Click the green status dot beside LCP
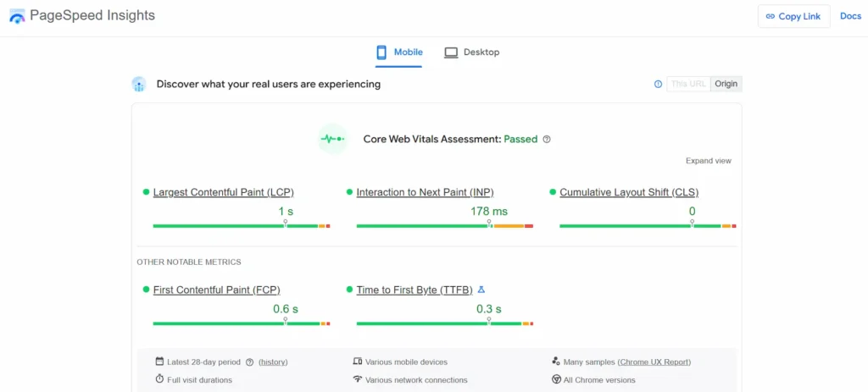The width and height of the screenshot is (868, 392). point(146,192)
